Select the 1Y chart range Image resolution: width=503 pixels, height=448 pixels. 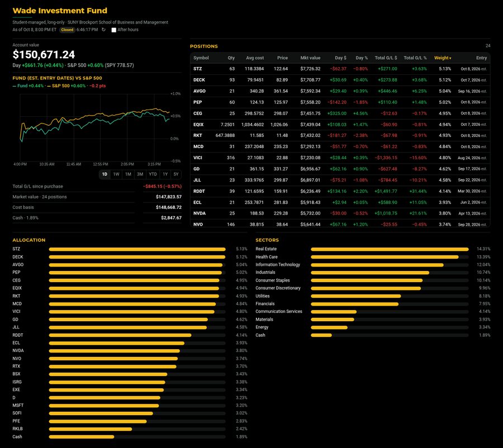(x=165, y=174)
